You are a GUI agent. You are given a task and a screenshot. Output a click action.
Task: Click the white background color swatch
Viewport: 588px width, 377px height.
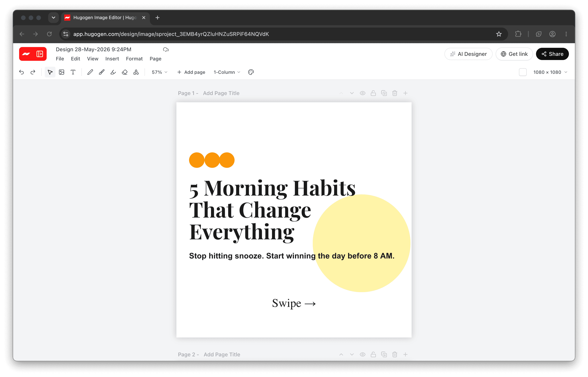523,72
